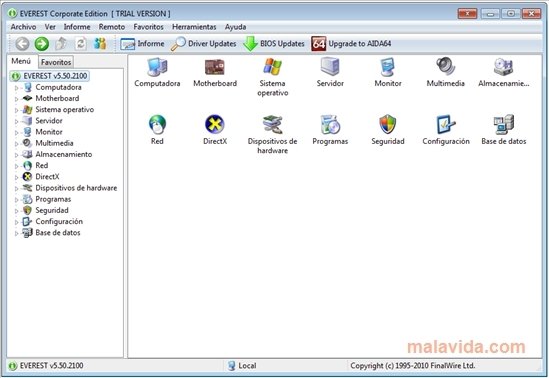Click the green forward arrow toolbar button
Viewport: 549px width, 378px height.
[x=42, y=44]
